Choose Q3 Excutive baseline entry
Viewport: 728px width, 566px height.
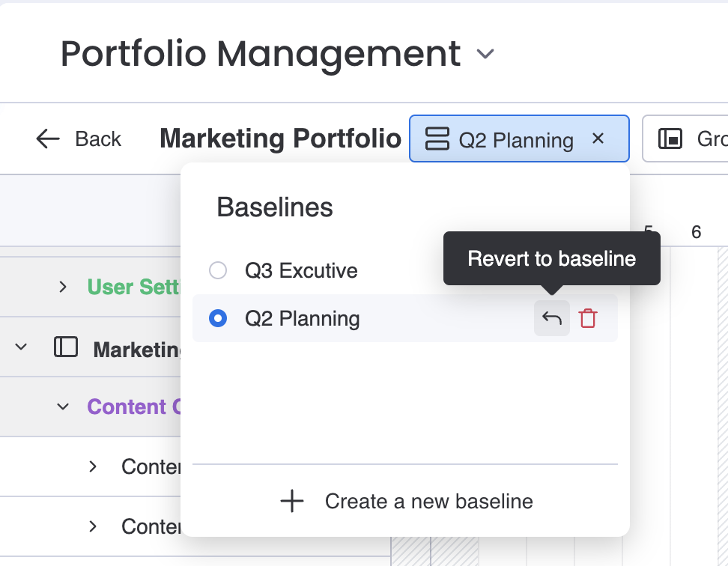click(301, 270)
